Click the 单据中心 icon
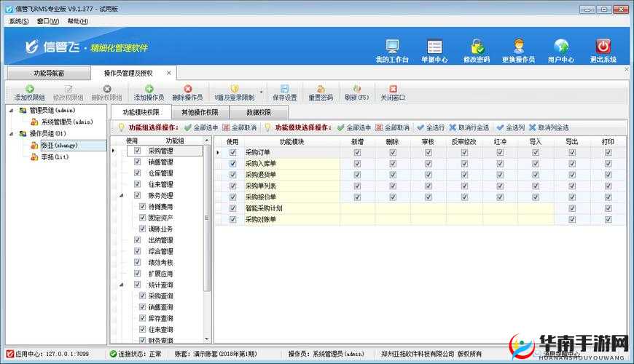The height and width of the screenshot is (364, 634). [434, 48]
